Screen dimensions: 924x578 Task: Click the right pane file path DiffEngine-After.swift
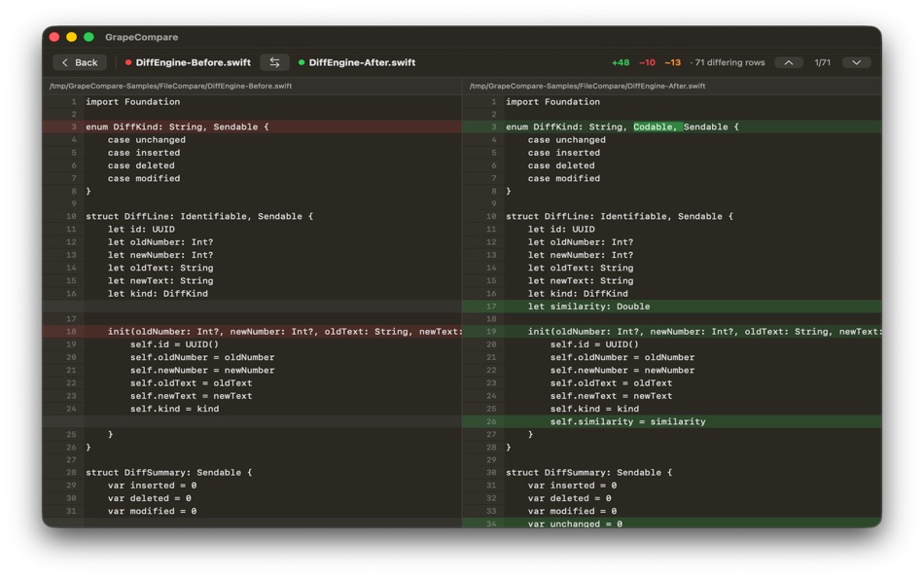coord(587,86)
